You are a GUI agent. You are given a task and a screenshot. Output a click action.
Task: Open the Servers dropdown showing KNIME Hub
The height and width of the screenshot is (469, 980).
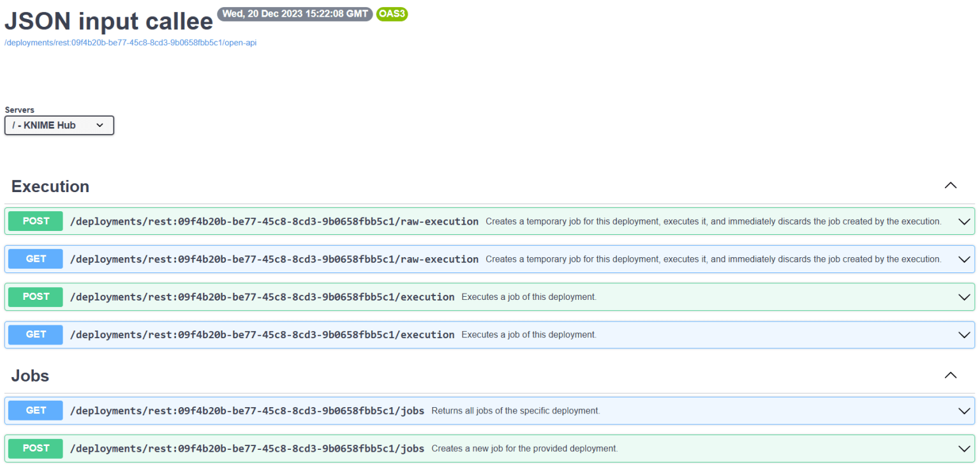point(59,125)
